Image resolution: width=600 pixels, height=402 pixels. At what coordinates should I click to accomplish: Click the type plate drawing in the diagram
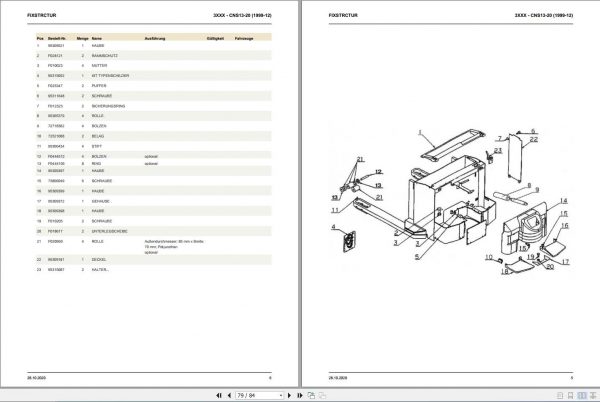pos(349,242)
